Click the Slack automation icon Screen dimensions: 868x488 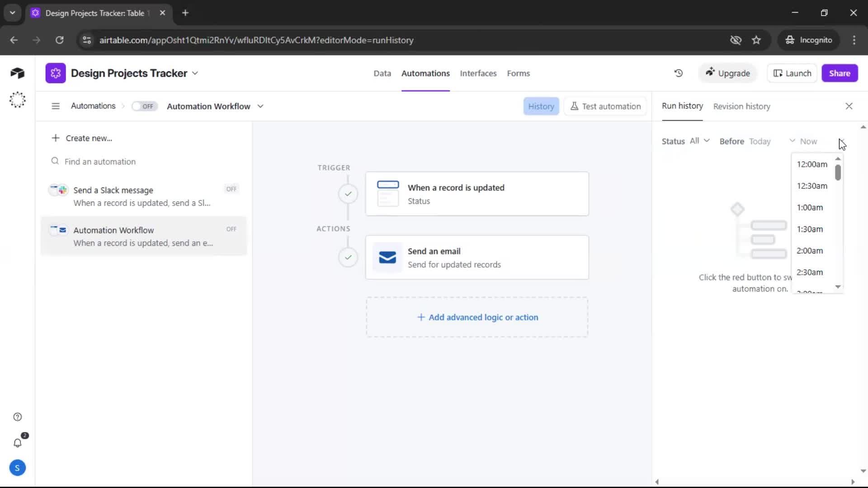(58, 190)
